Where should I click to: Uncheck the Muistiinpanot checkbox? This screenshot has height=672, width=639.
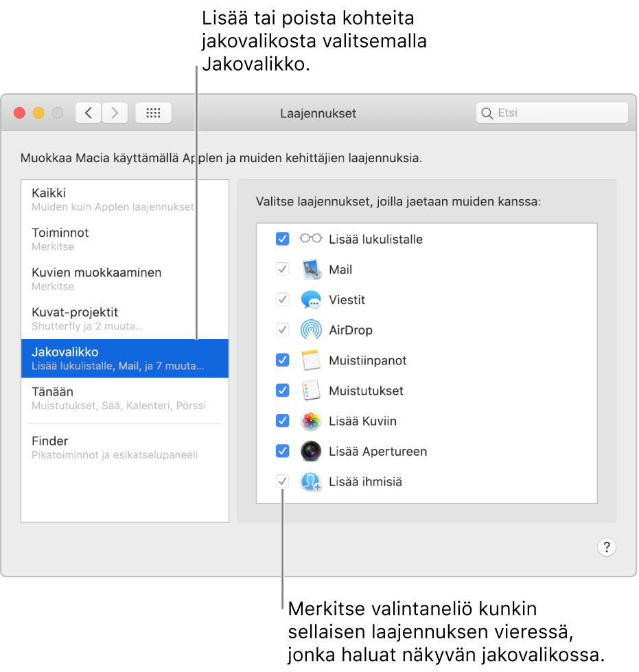[x=282, y=360]
